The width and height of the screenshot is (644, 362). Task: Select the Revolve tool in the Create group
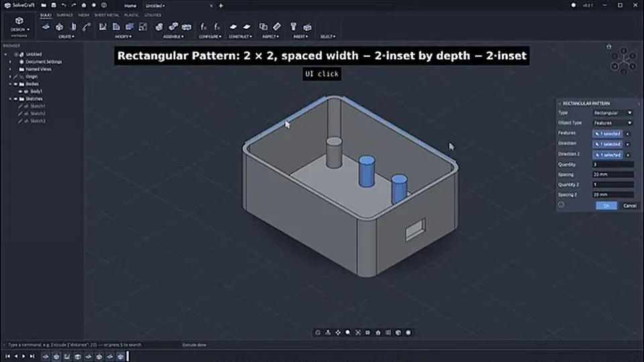[x=73, y=27]
